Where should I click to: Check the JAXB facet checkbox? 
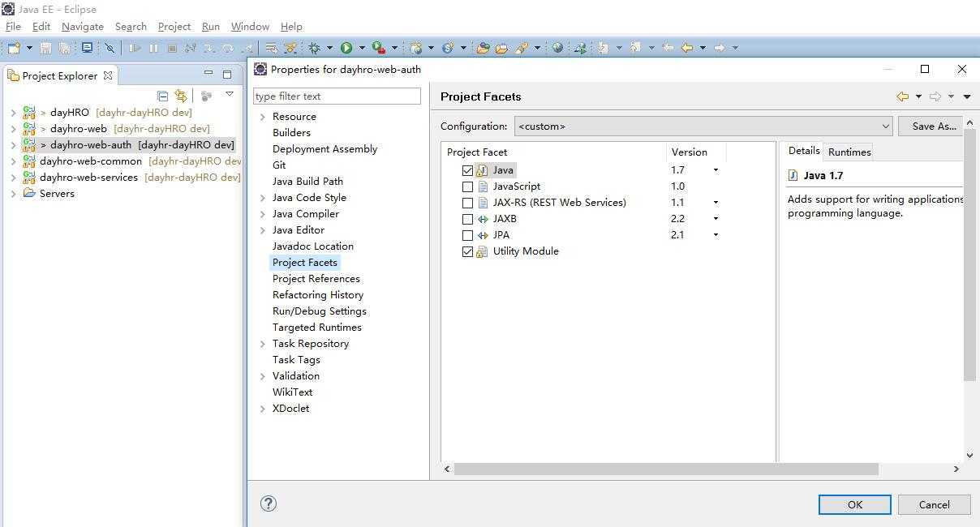(467, 219)
